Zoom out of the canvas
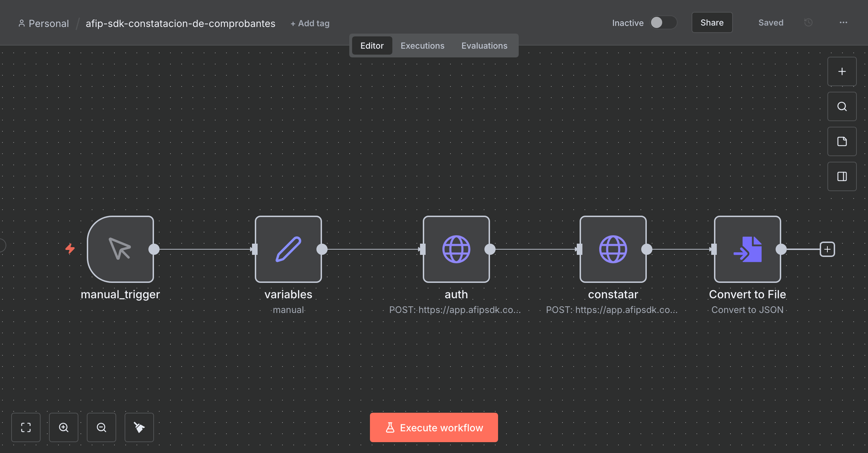 101,427
